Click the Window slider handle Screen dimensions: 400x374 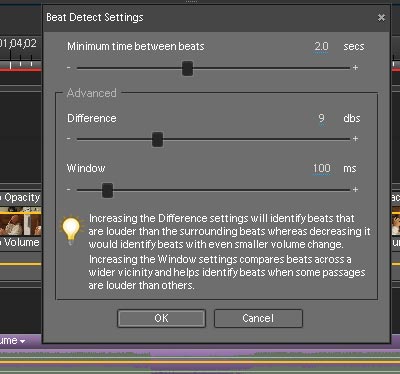tap(107, 190)
